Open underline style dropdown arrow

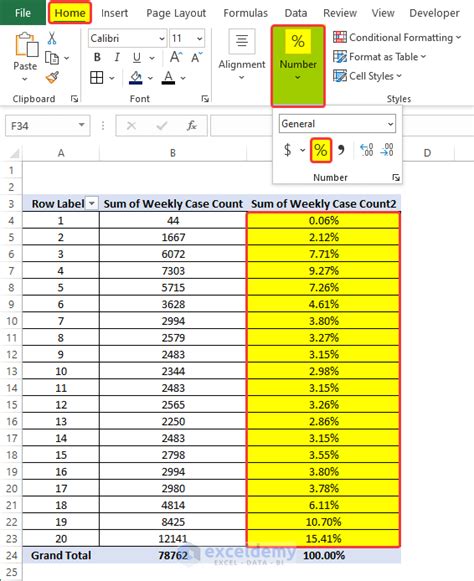152,58
